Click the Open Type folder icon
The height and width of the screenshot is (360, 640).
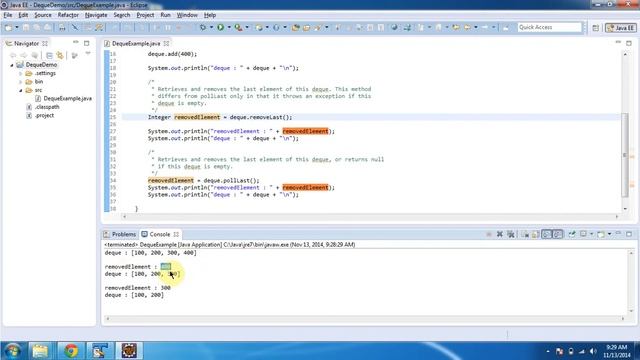296,27
